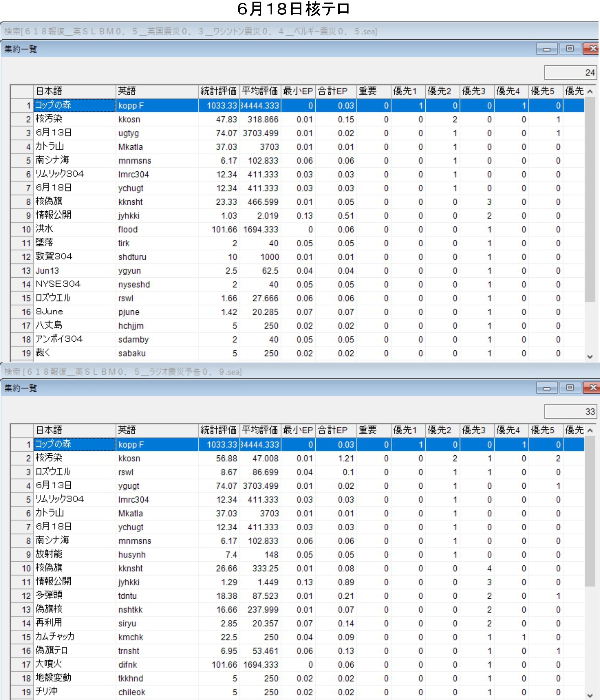This screenshot has height=700, width=600.
Task: Click the upper table vertical scrollbar thumb
Action: pyautogui.click(x=590, y=199)
